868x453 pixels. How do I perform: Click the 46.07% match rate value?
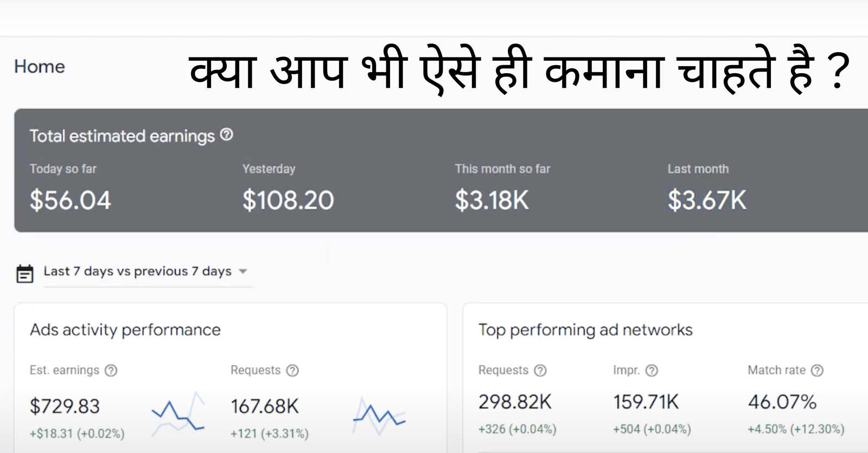click(x=782, y=402)
